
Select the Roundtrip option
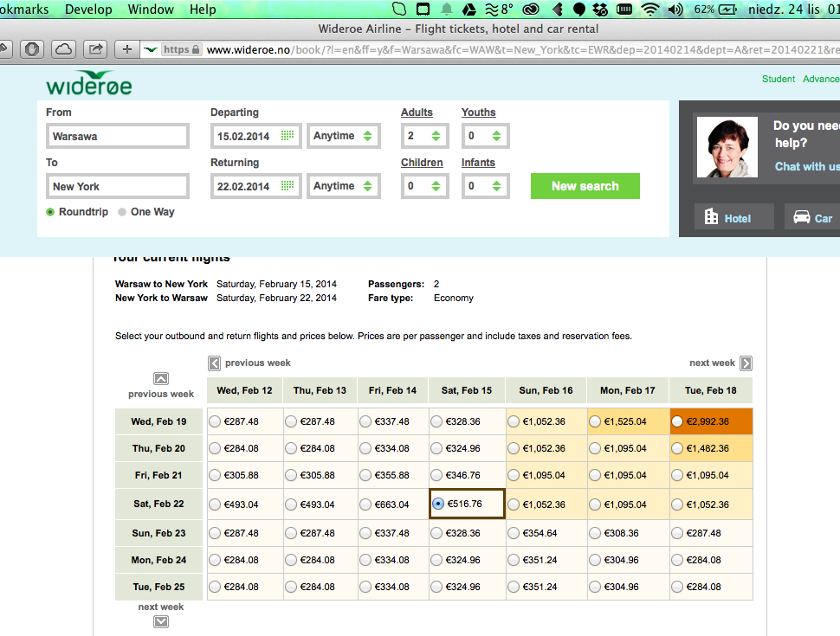[x=50, y=212]
